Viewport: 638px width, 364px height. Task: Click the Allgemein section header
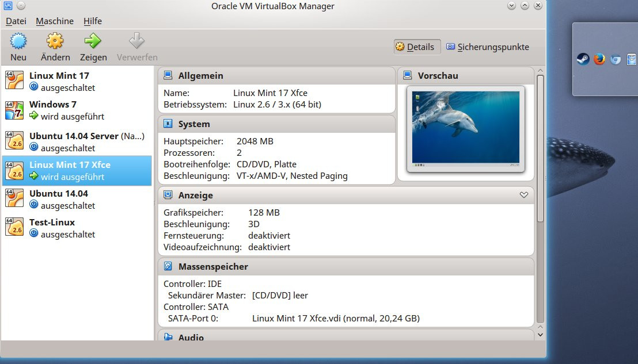pos(277,75)
